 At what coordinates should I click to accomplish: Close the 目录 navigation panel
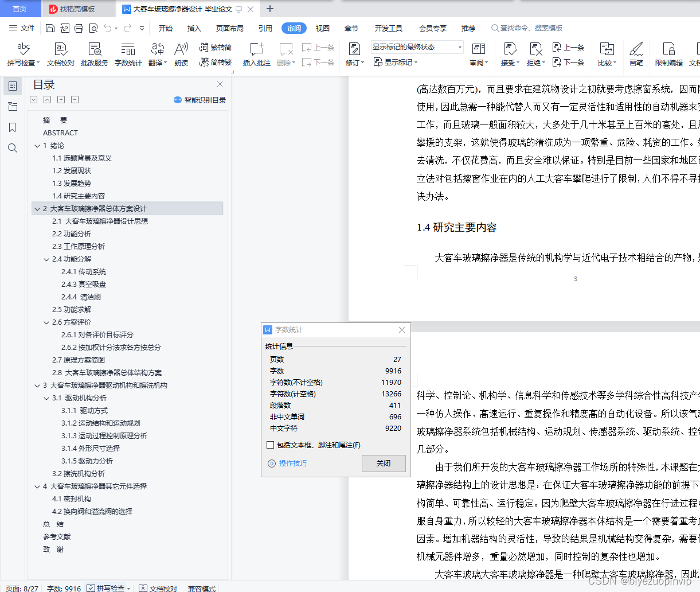[x=220, y=84]
